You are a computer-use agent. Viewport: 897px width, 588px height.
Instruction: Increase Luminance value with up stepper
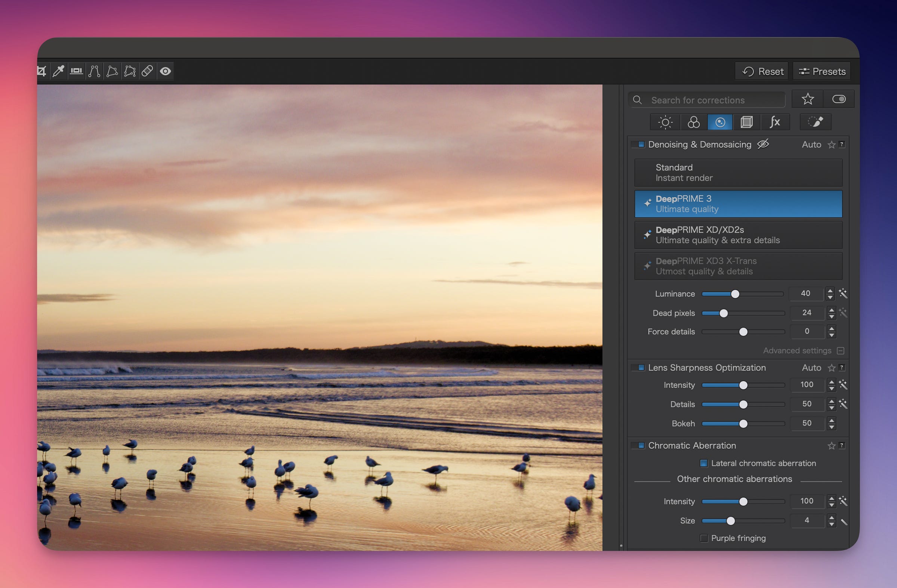point(830,290)
